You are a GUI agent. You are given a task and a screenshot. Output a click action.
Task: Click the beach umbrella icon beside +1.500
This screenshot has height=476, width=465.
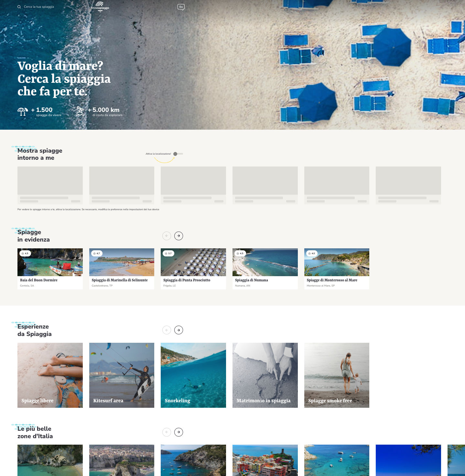click(23, 112)
